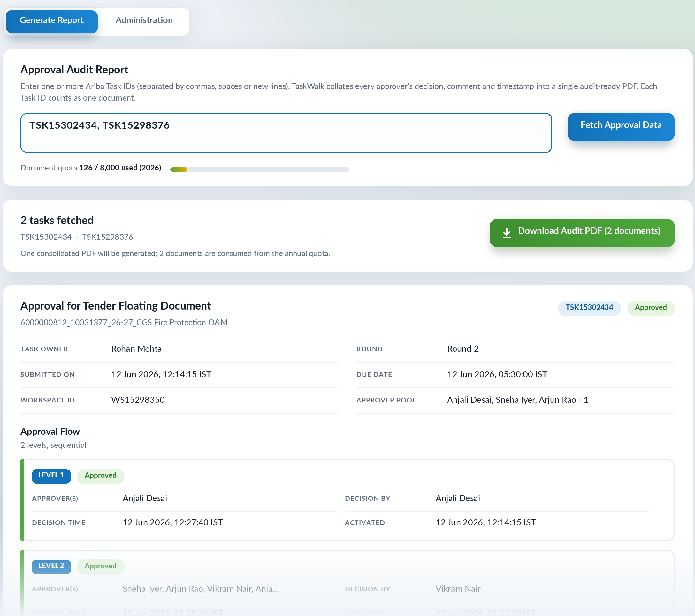The width and height of the screenshot is (695, 616).
Task: Click due date 05:30:00 IST value
Action: coord(497,374)
